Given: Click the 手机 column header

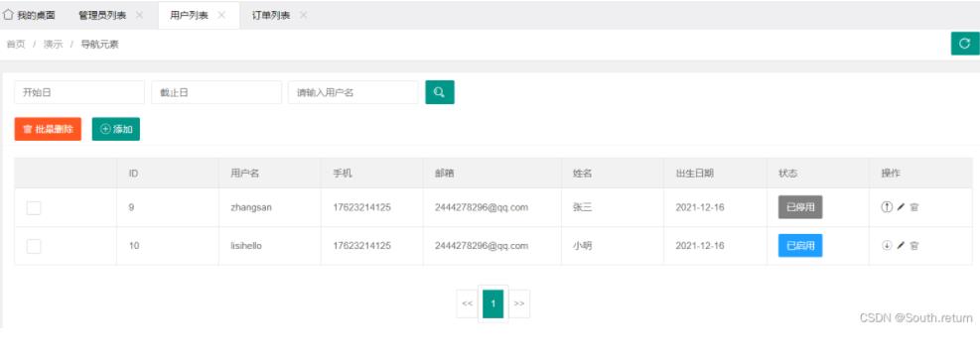Looking at the screenshot, I should point(343,174).
